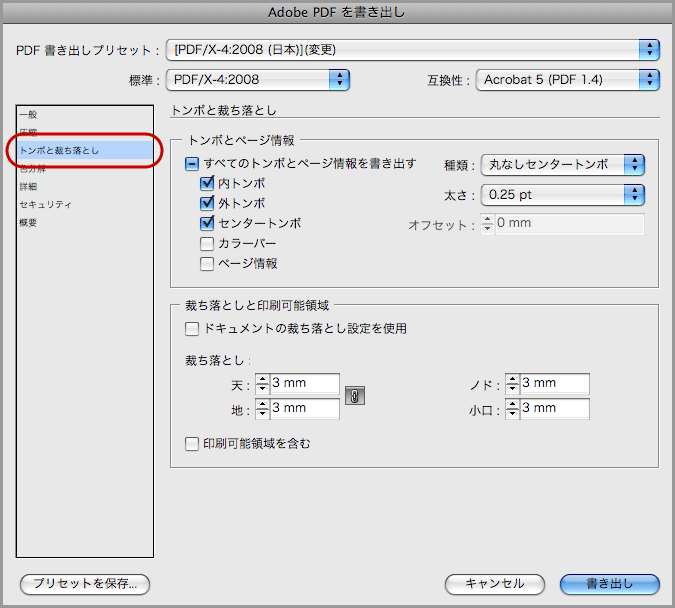The height and width of the screenshot is (608, 675).
Task: Click the プリセットを保存... button
Action: pyautogui.click(x=85, y=584)
